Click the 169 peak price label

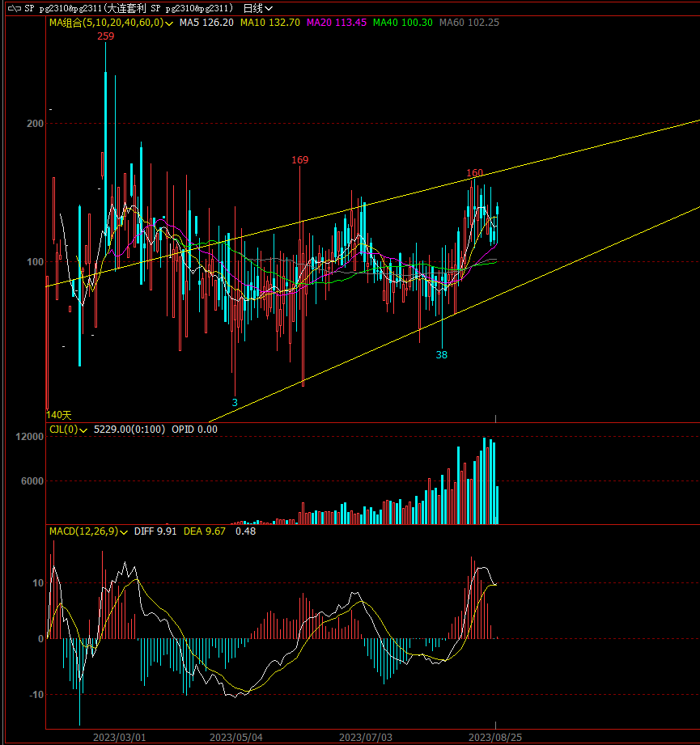click(300, 160)
